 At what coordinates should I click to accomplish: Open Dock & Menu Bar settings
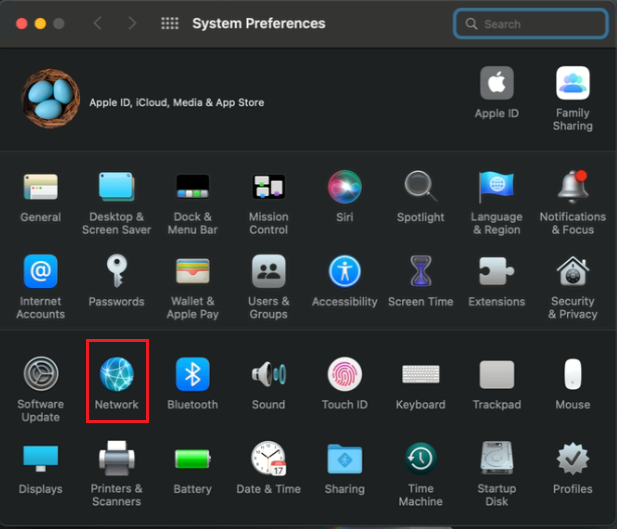(x=192, y=187)
